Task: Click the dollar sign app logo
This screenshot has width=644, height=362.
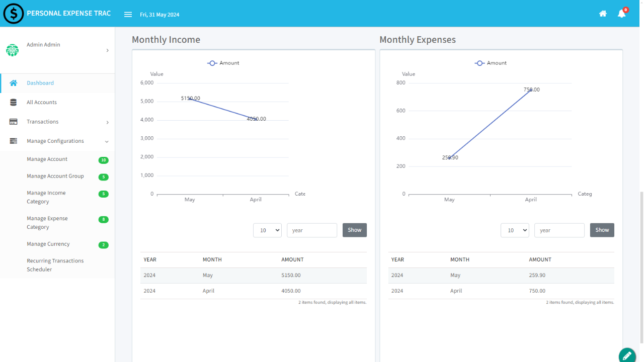Action: (x=14, y=14)
